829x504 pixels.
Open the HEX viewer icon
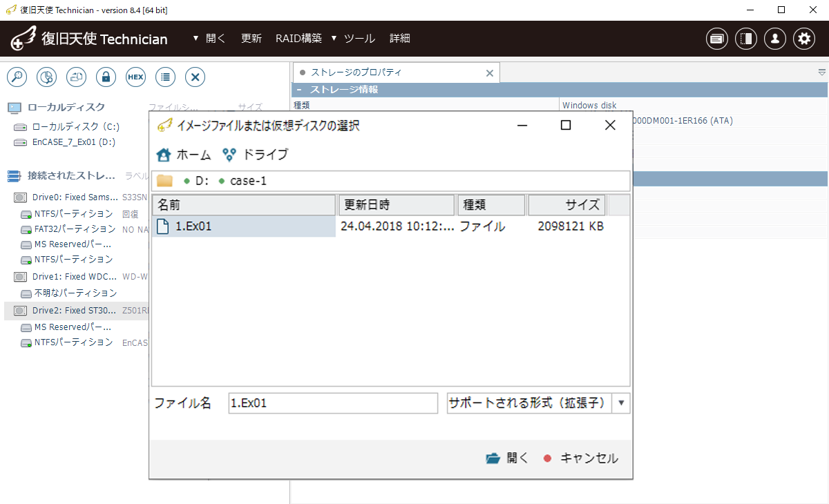click(x=135, y=77)
